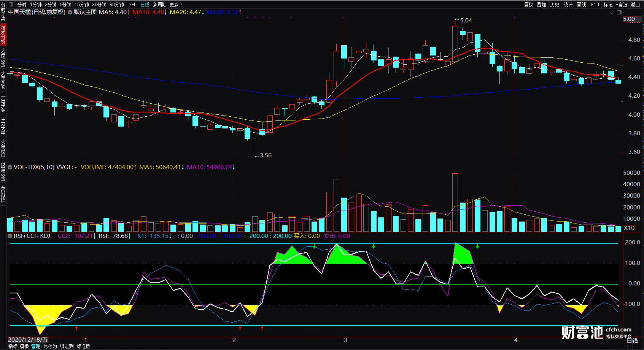This screenshot has width=644, height=350.
Task: Add stock via +自选 button
Action: (622, 5)
